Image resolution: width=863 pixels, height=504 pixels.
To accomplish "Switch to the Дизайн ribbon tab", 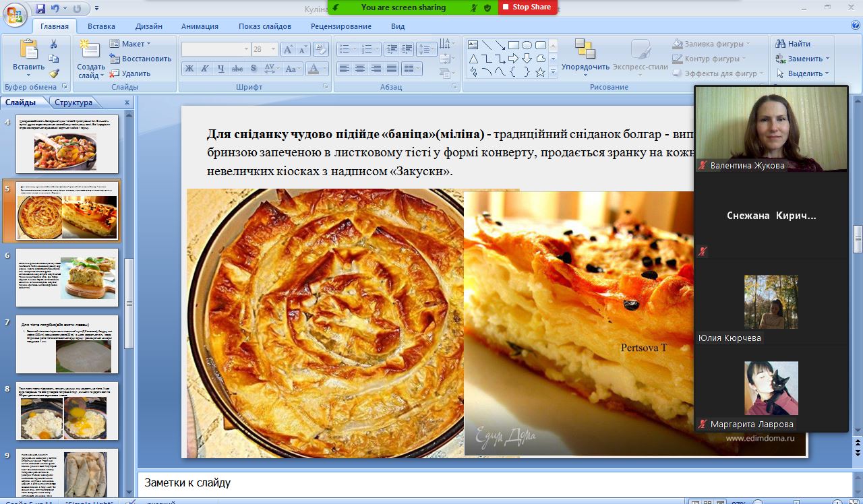I will [148, 26].
